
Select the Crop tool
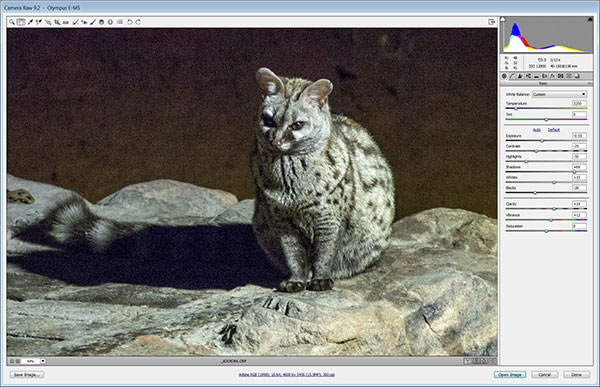pyautogui.click(x=57, y=22)
